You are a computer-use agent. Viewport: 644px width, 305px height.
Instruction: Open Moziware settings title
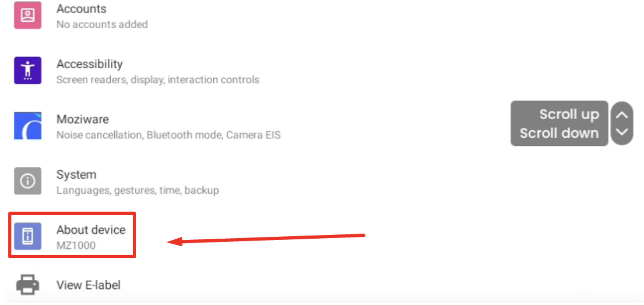(83, 119)
